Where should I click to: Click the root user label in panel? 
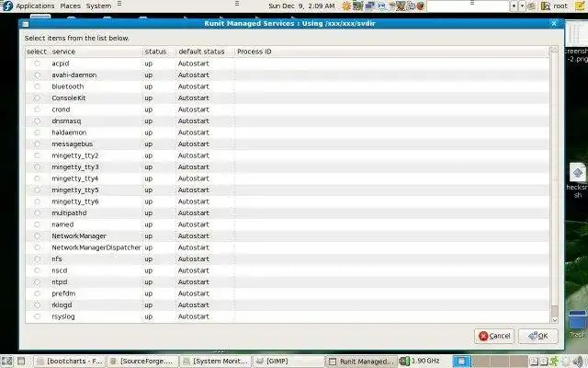click(560, 6)
